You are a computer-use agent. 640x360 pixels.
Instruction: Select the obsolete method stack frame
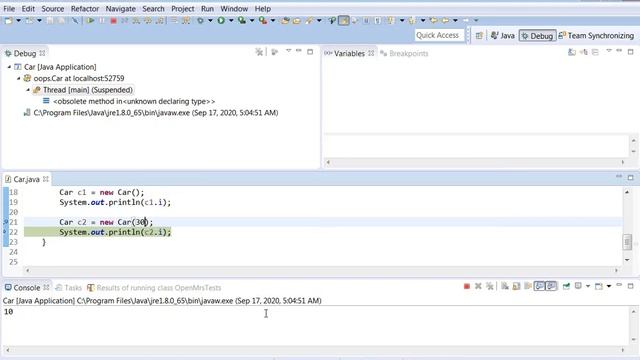(129, 101)
